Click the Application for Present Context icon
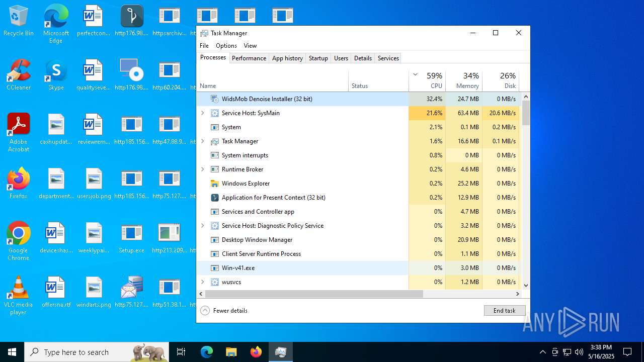Screen dimensions: 644x362 click(x=215, y=198)
